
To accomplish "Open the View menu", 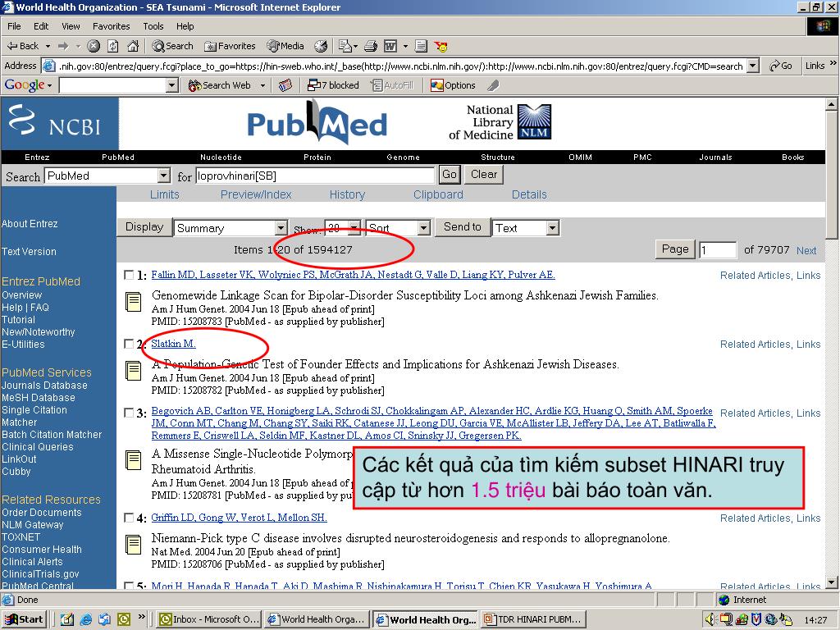I will pyautogui.click(x=71, y=26).
